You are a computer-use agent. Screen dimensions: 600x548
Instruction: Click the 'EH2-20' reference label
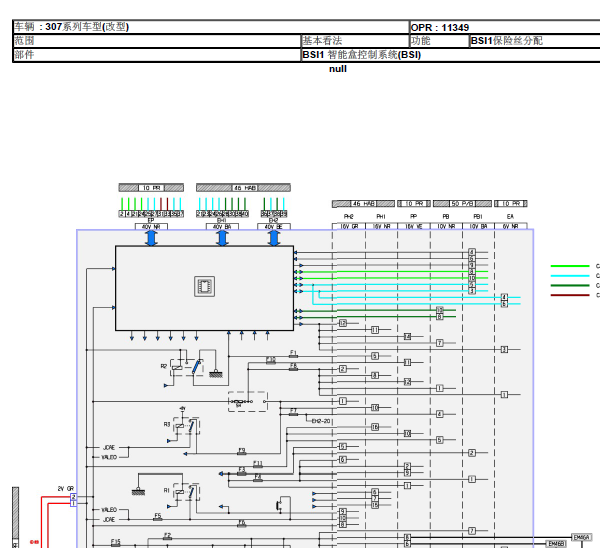pyautogui.click(x=321, y=421)
